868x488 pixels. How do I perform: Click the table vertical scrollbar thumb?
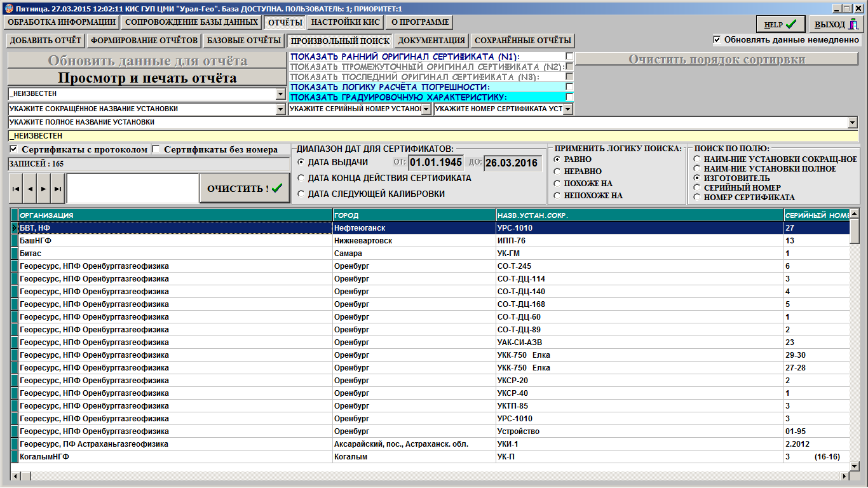[855, 231]
